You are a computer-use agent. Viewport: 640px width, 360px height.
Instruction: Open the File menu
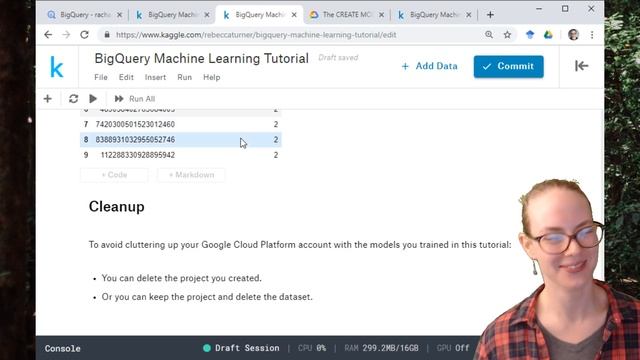[x=101, y=77]
